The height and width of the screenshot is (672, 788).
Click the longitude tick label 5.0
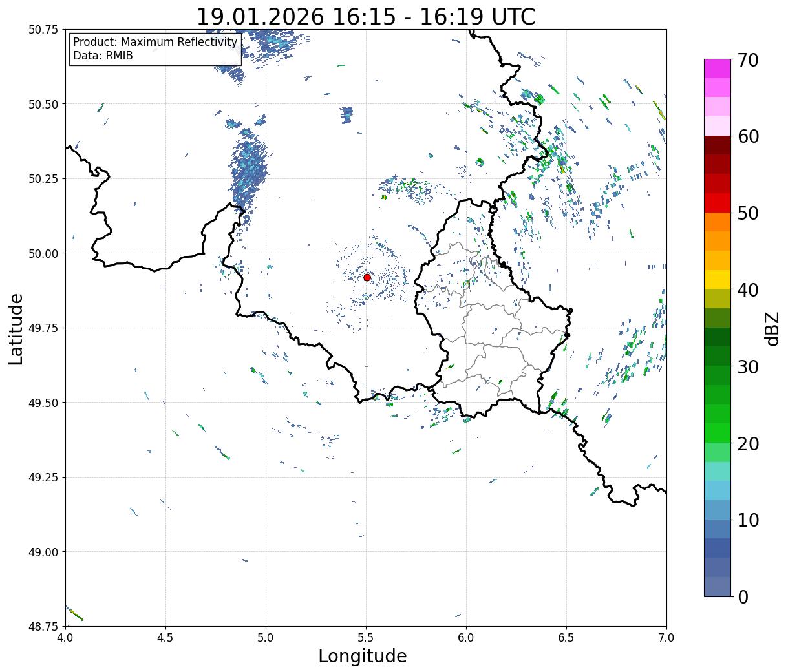pos(266,638)
